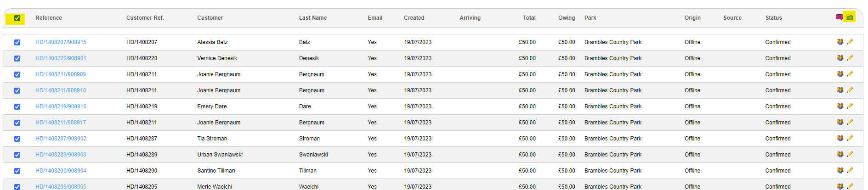This screenshot has height=190, width=868.
Task: Edit Urban Swaniawski booking via pencil icon
Action: (x=850, y=154)
